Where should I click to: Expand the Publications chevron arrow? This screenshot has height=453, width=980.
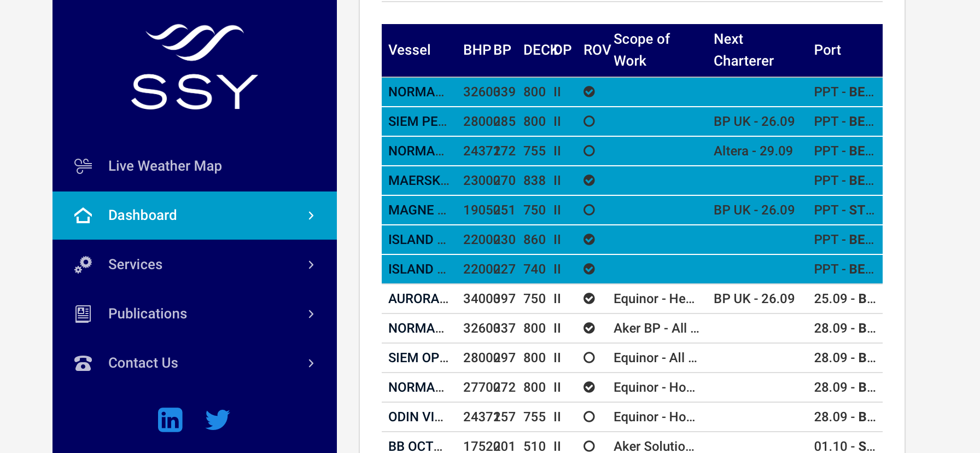(x=311, y=314)
